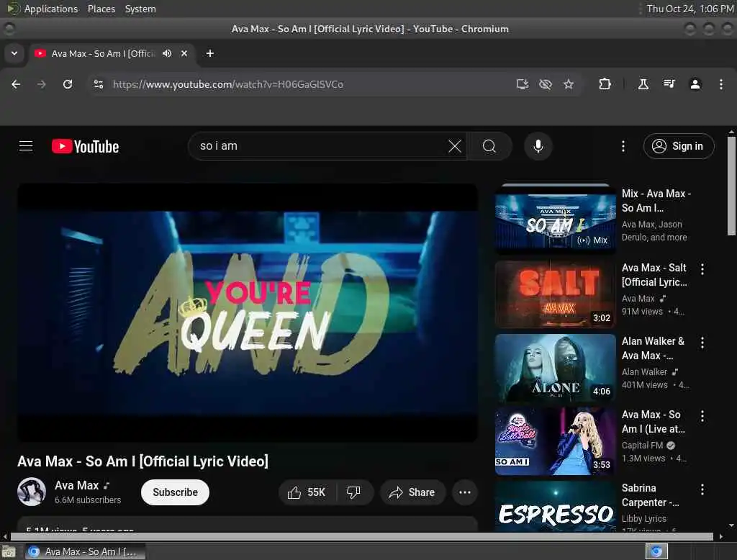This screenshot has height=560, width=737.
Task: Open Applications menu
Action: (x=51, y=9)
